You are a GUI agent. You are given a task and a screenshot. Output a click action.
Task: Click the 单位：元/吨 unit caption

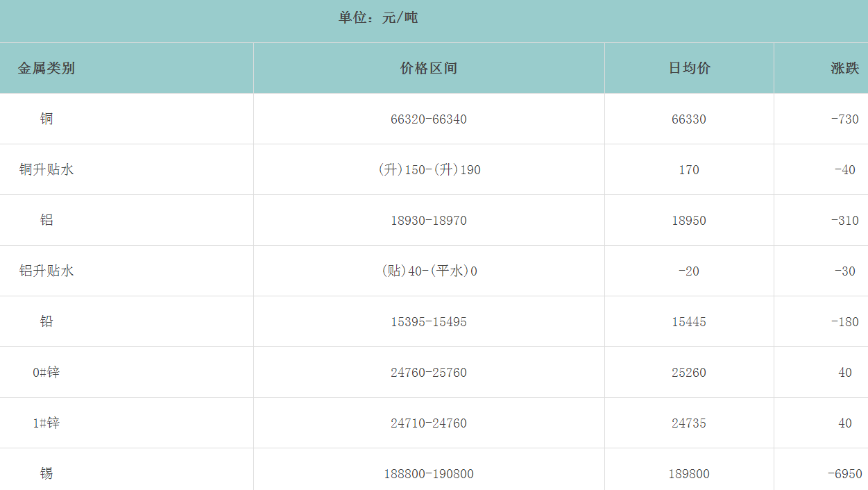pyautogui.click(x=378, y=18)
